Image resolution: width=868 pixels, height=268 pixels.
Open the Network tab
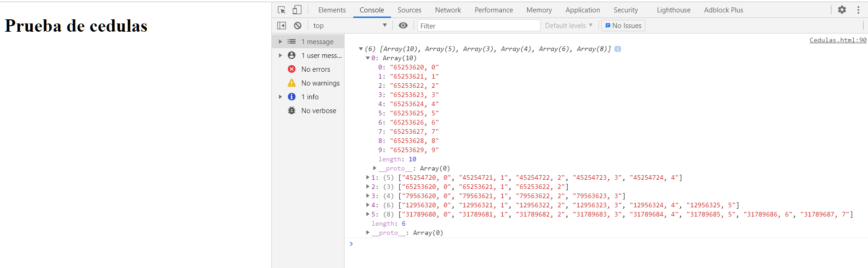click(x=448, y=10)
